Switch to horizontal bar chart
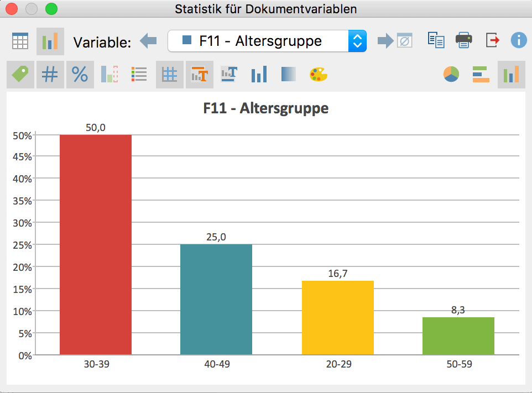 click(x=481, y=74)
